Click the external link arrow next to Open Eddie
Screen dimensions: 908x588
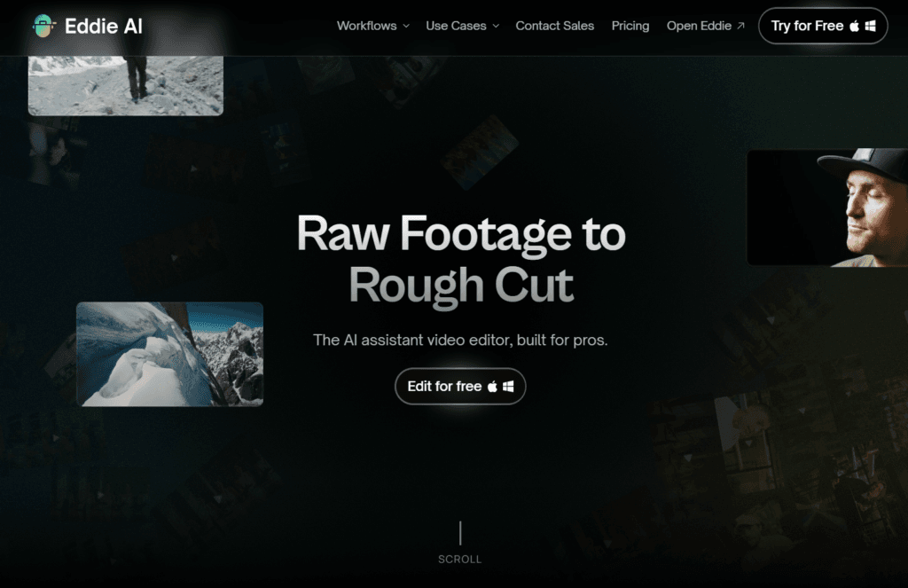pyautogui.click(x=740, y=26)
